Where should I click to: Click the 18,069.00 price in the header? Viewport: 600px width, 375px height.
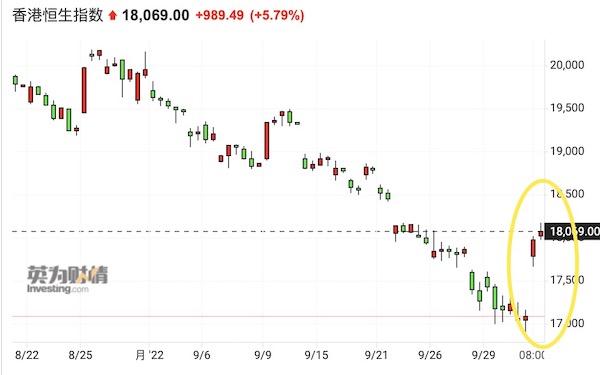[x=155, y=15]
